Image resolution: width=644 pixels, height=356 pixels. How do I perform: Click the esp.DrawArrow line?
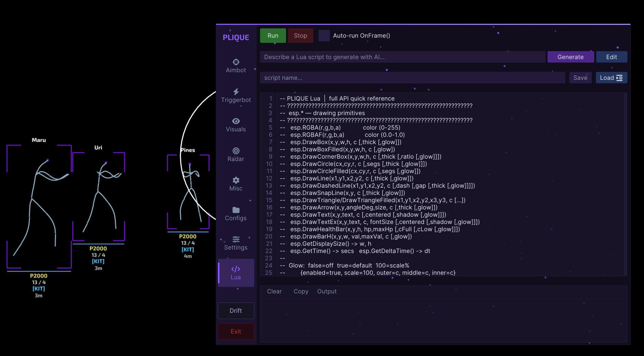359,207
